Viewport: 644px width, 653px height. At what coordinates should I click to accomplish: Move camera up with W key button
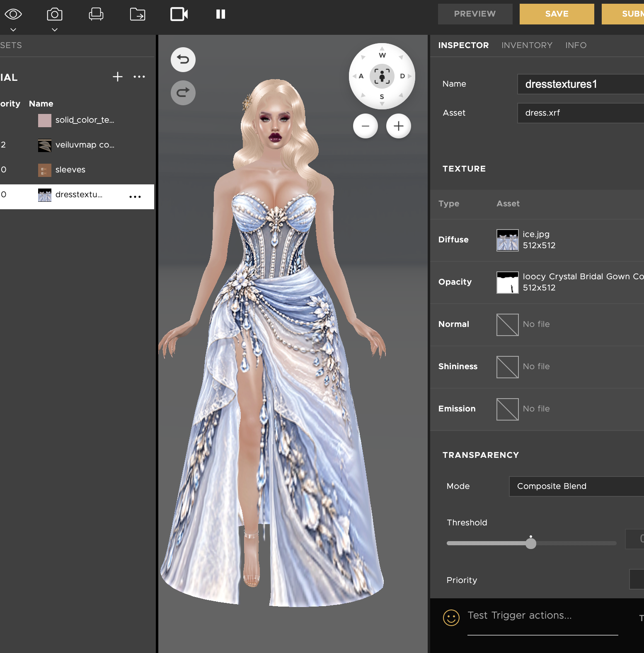(x=382, y=54)
